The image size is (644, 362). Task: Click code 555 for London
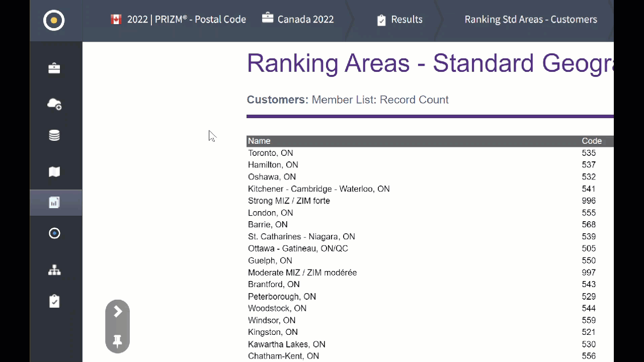coord(589,213)
